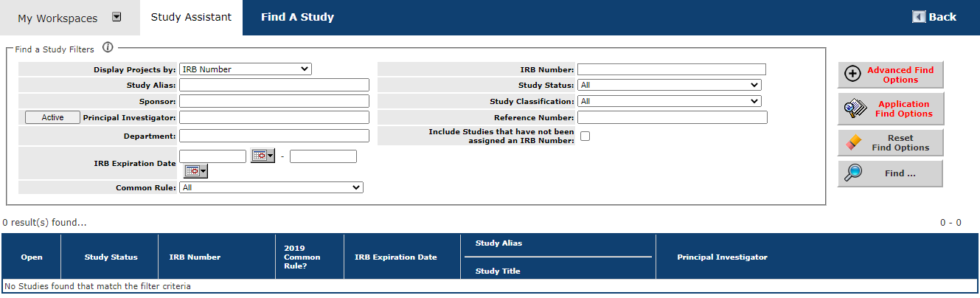The image size is (980, 298).
Task: Click the Study Title column header
Action: [x=498, y=271]
